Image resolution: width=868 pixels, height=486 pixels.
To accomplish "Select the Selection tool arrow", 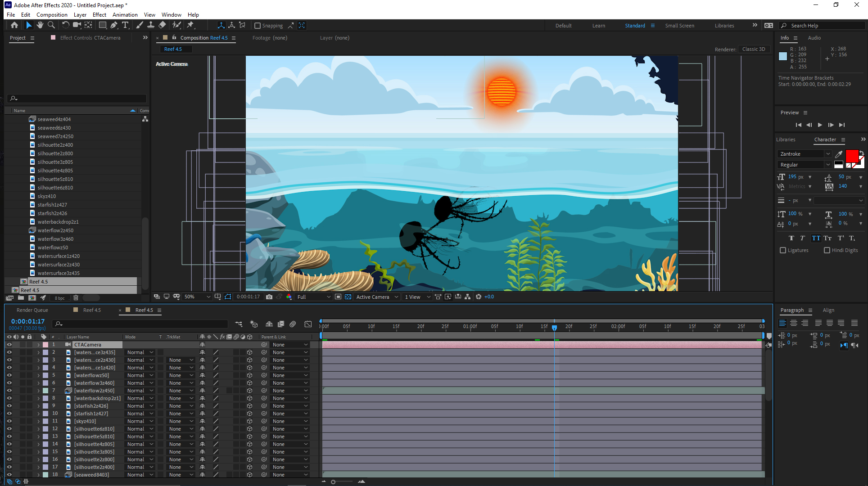I will click(29, 25).
